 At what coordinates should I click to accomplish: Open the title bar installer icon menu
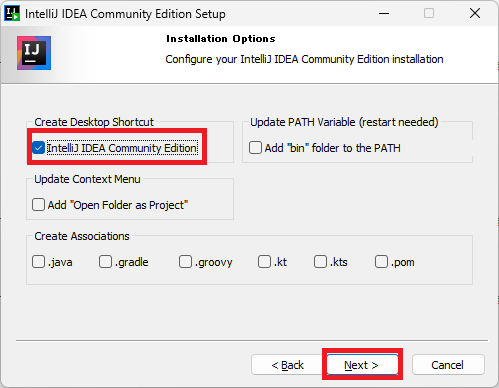(12, 13)
